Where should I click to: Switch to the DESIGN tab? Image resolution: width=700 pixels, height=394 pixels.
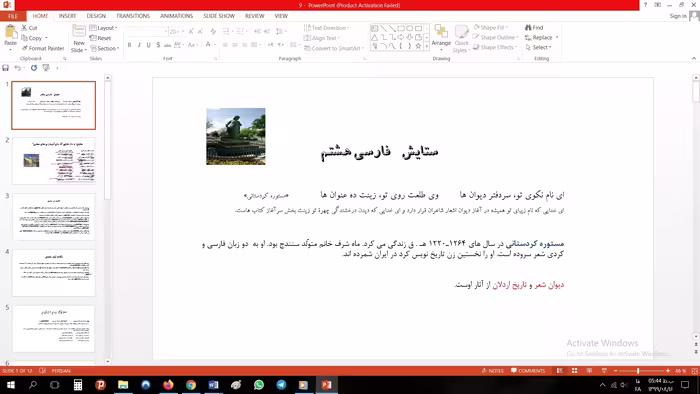[96, 16]
